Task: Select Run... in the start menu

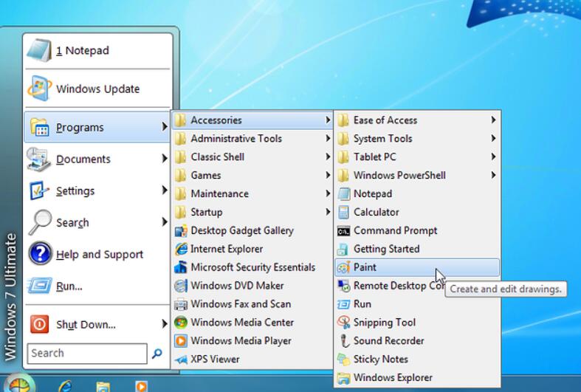Action: click(x=97, y=286)
